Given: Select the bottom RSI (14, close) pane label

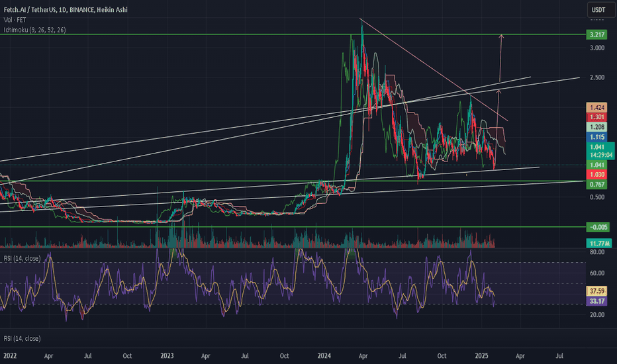Looking at the screenshot, I should pos(22,338).
